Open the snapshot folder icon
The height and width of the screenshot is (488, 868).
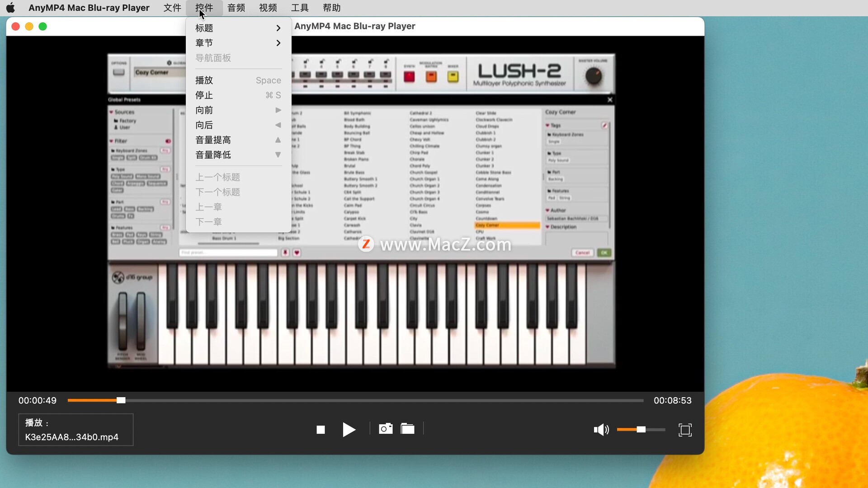point(407,428)
